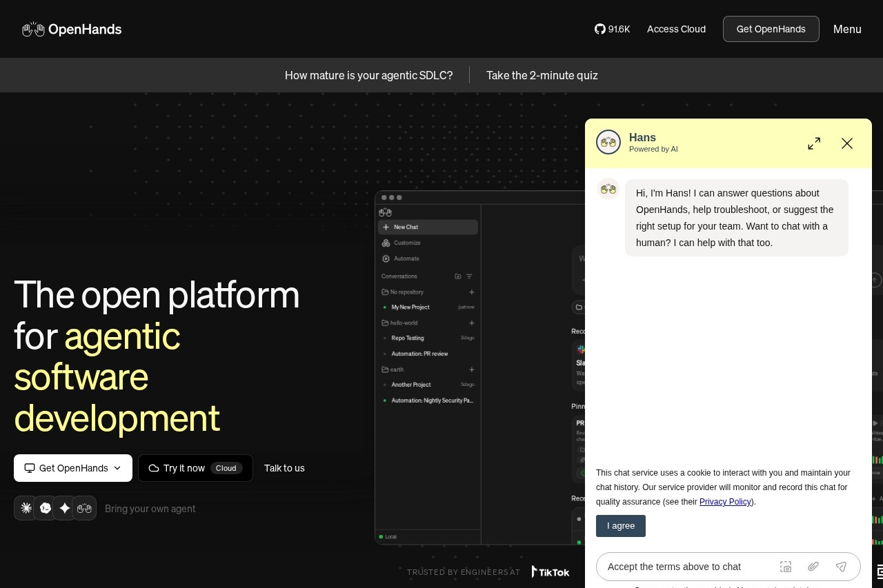Select the My New Project conversation
Viewport: 883px width, 588px height.
pyautogui.click(x=428, y=307)
